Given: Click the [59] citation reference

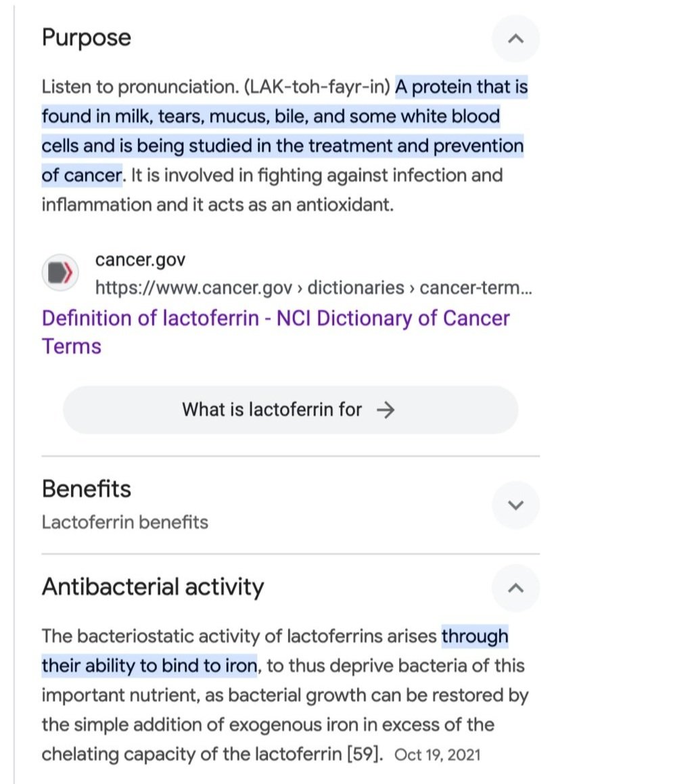Looking at the screenshot, I should click(x=365, y=754).
